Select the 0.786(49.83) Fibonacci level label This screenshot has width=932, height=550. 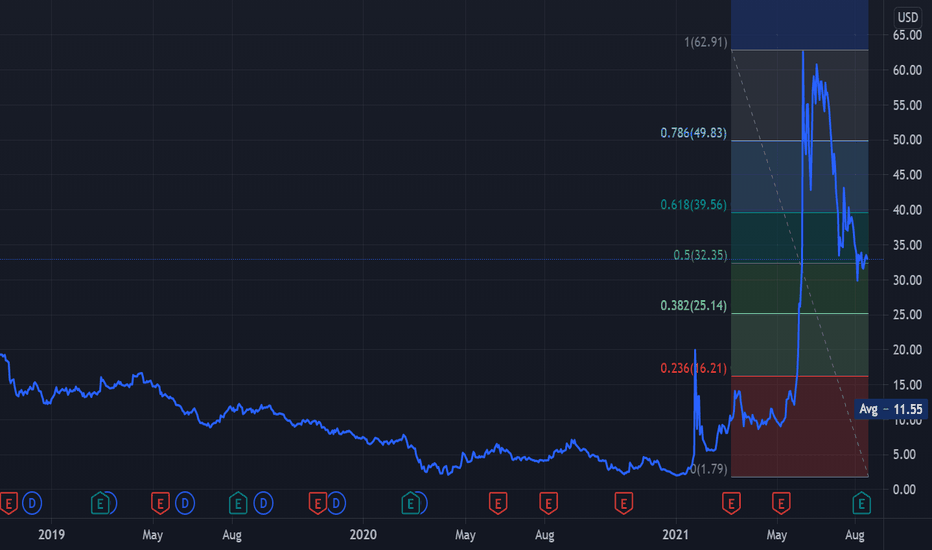click(694, 133)
